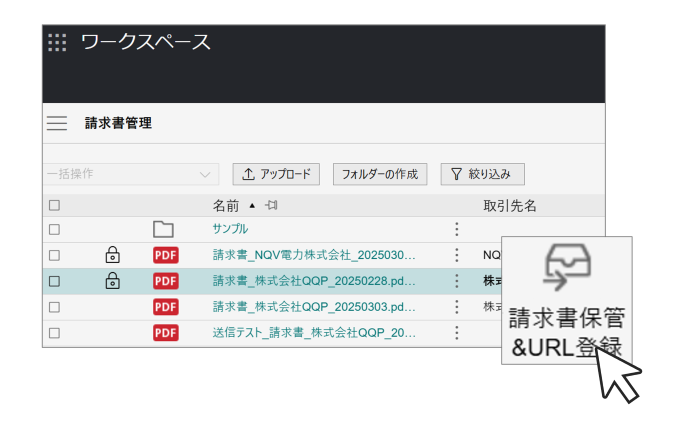
Task: Click the PDF icon of 送信テスト_請求書
Action: pyautogui.click(x=166, y=333)
